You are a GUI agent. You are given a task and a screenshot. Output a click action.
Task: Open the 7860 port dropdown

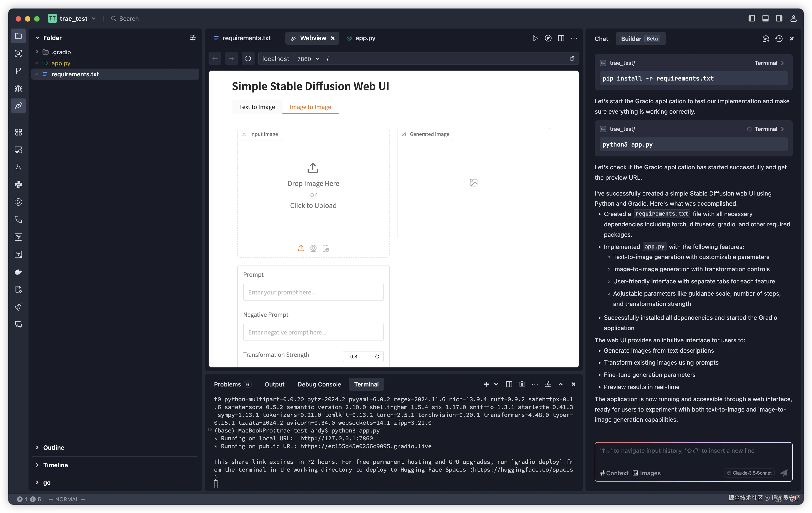[x=308, y=59]
